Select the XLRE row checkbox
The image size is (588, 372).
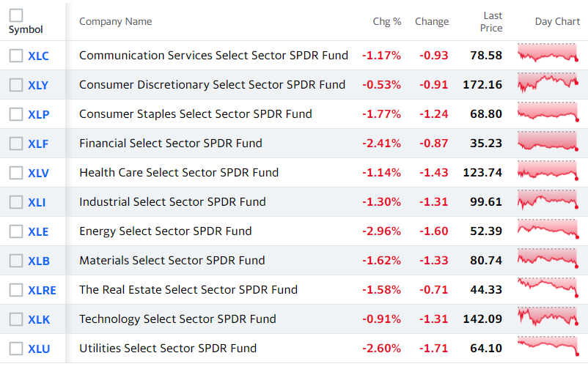tap(16, 289)
